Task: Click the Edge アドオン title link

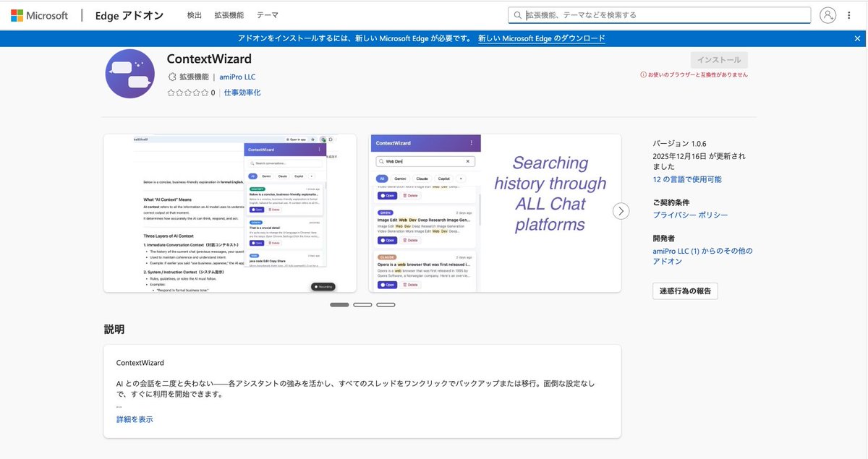Action: [129, 15]
